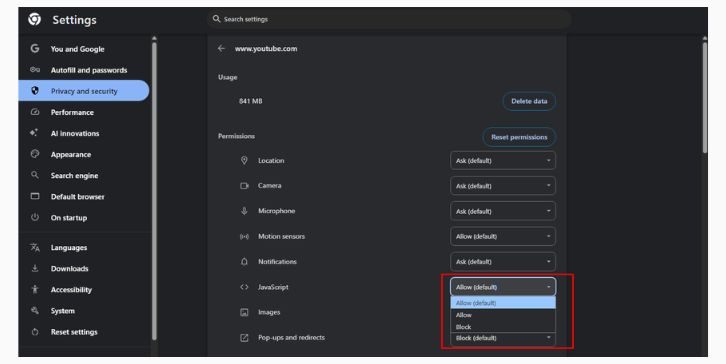
Task: Click the Notifications bell icon
Action: click(x=244, y=262)
